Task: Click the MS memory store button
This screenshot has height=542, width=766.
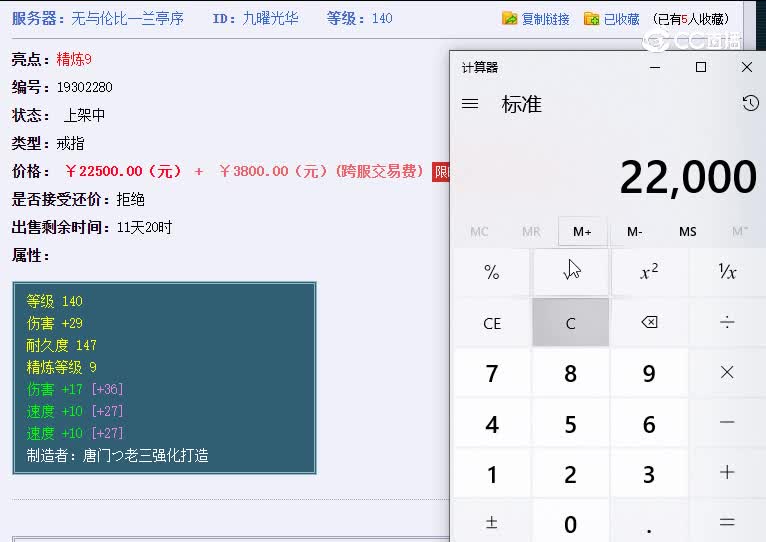Action: (687, 232)
